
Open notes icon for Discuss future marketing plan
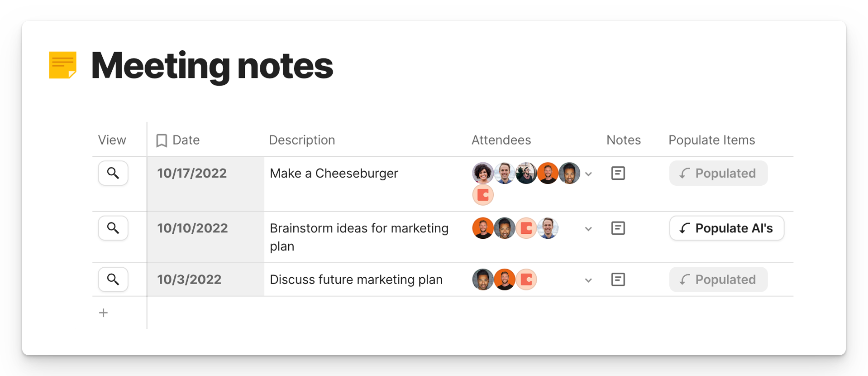coord(618,280)
